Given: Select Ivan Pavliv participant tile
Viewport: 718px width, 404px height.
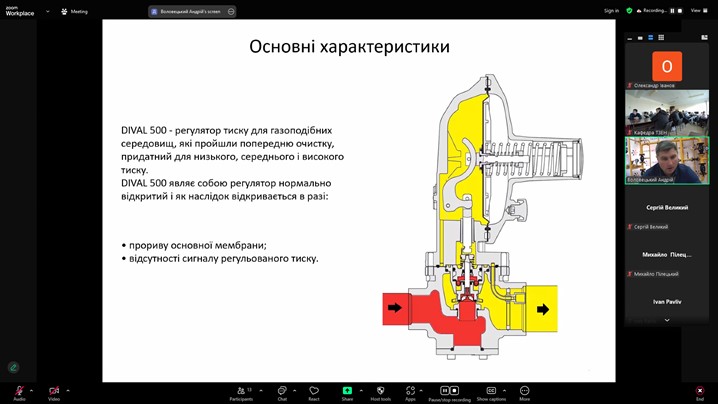Looking at the screenshot, I should coord(667,302).
